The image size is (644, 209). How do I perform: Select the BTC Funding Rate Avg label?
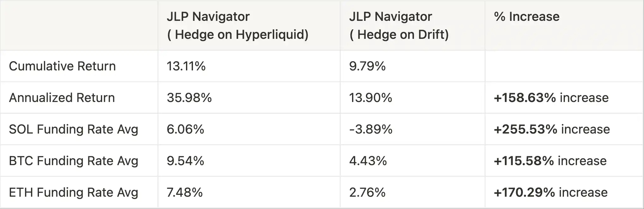pos(73,161)
